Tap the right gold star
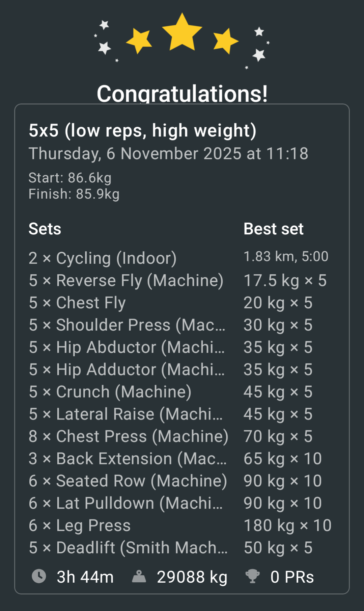 click(225, 41)
